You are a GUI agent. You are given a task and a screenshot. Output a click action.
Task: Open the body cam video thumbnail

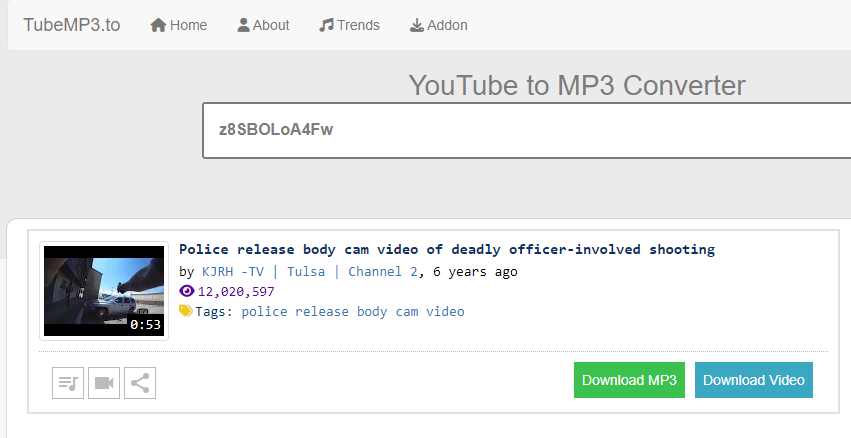coord(104,290)
